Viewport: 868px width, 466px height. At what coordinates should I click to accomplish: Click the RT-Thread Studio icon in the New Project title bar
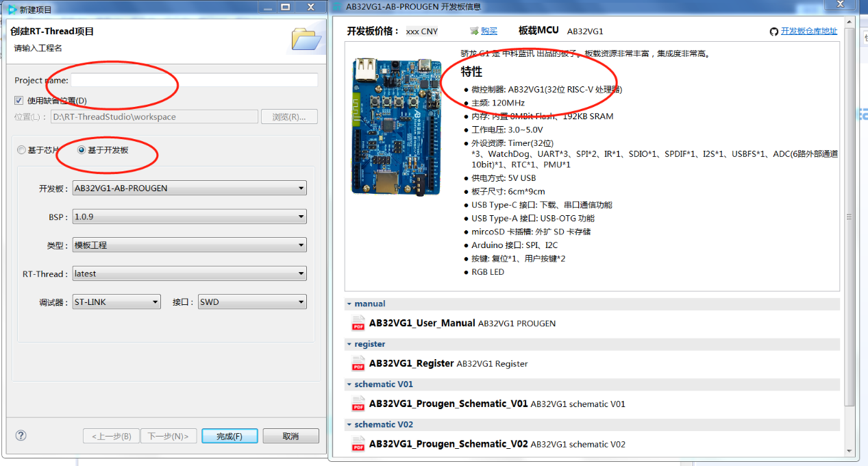tap(11, 8)
